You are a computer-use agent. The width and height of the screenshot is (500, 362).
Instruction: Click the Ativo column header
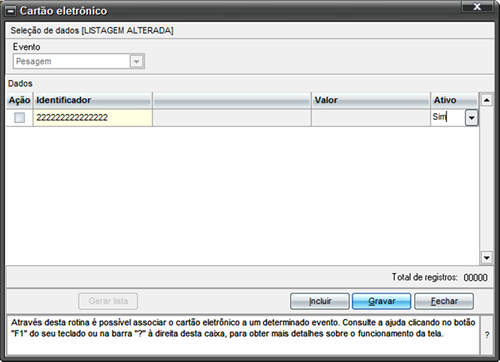455,100
